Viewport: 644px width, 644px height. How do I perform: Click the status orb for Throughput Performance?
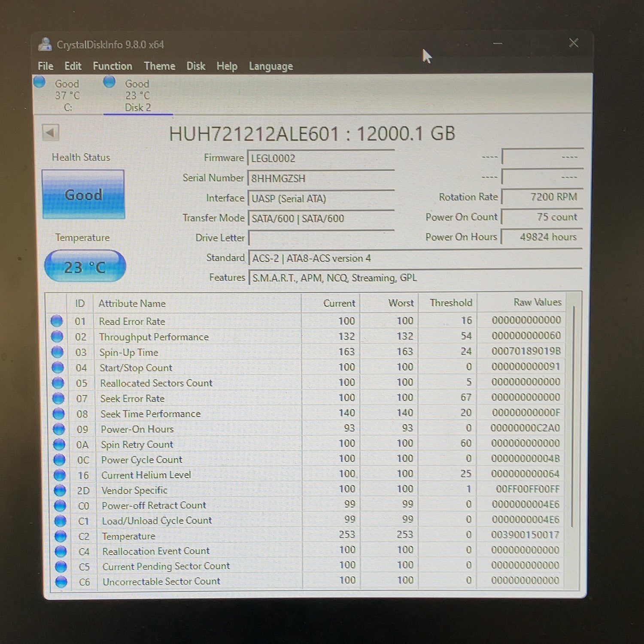[57, 336]
